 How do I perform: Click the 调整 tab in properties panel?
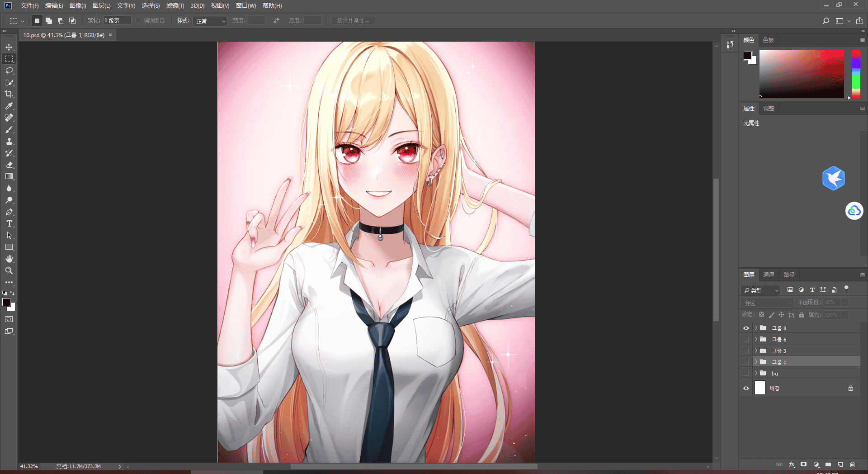(769, 108)
